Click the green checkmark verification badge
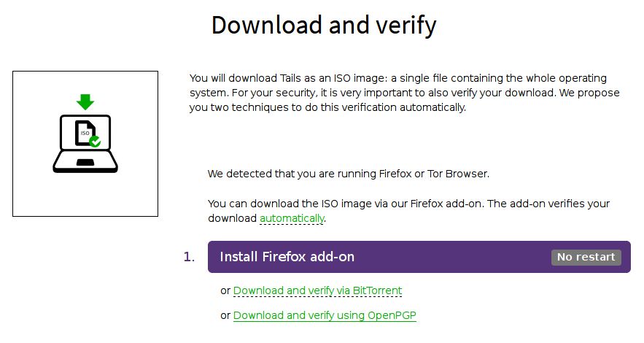Image resolution: width=644 pixels, height=343 pixels. pos(95,142)
